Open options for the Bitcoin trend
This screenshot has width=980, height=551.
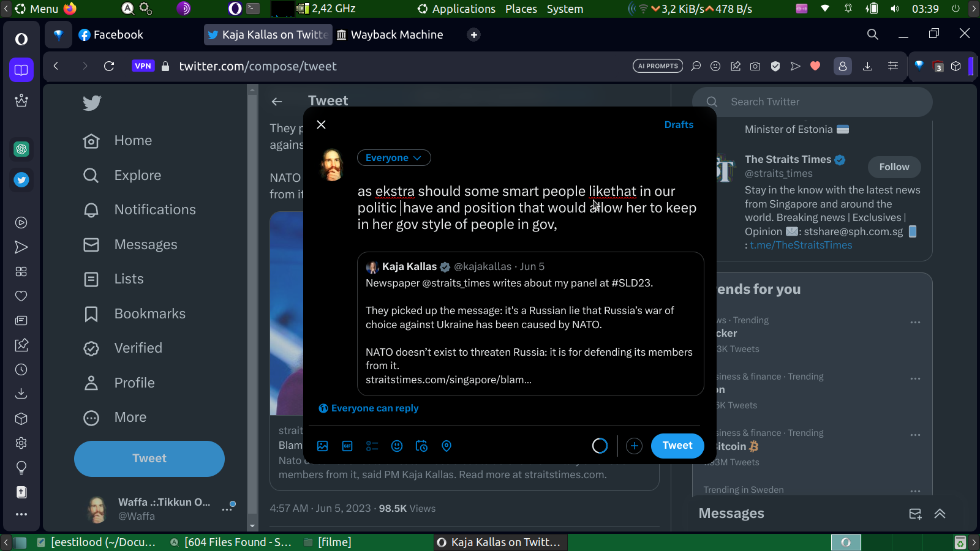[x=915, y=435]
